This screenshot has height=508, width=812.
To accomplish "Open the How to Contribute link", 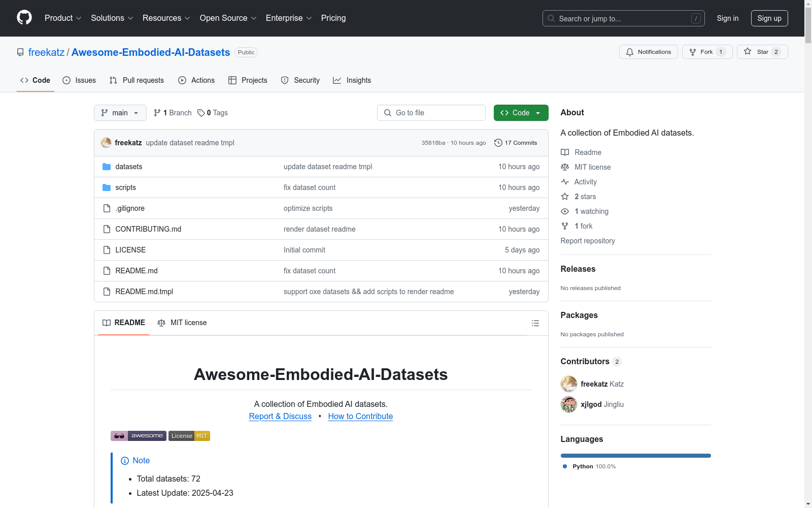I will 360,417.
